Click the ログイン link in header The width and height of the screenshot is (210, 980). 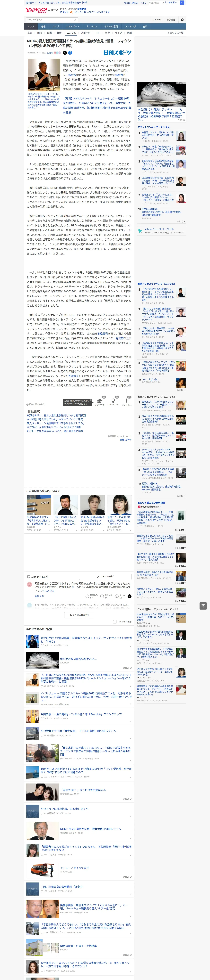point(64,12)
